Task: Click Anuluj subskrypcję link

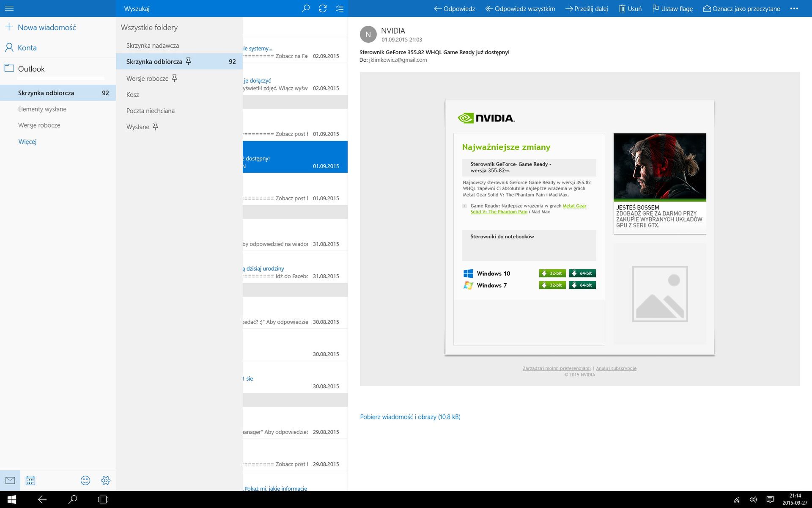Action: (616, 368)
